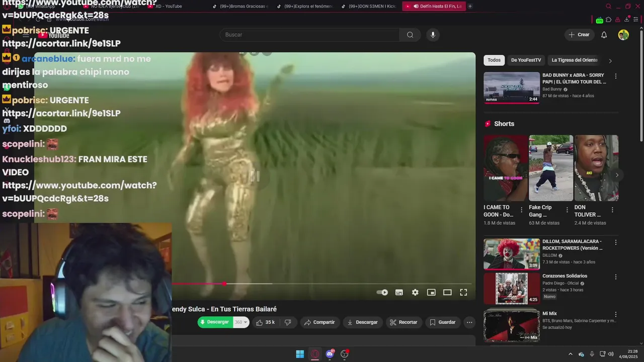Screen dimensions: 644x362
Task: Toggle subtitles on the video player
Action: coord(399,292)
